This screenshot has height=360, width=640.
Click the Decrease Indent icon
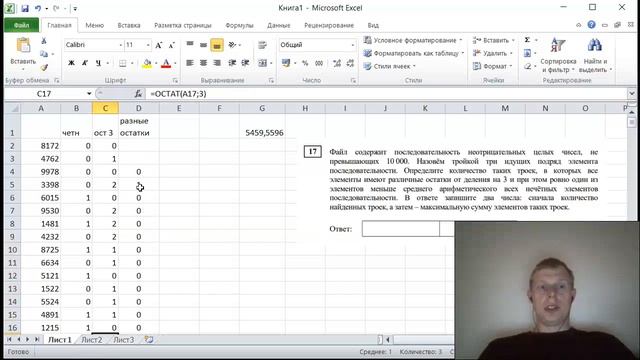click(x=232, y=63)
